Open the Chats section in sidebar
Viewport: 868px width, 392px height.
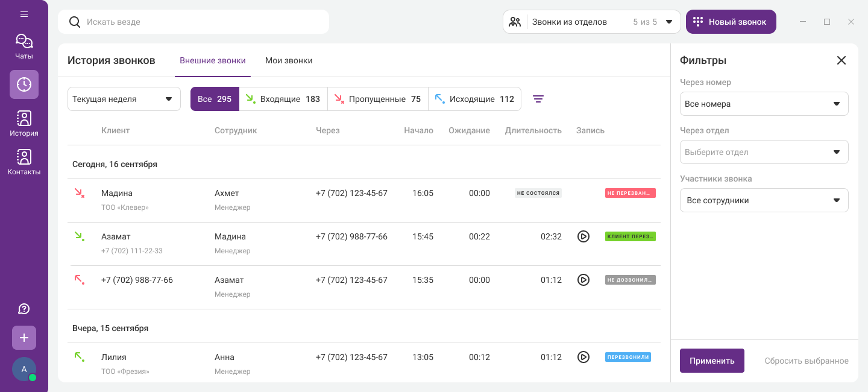24,46
